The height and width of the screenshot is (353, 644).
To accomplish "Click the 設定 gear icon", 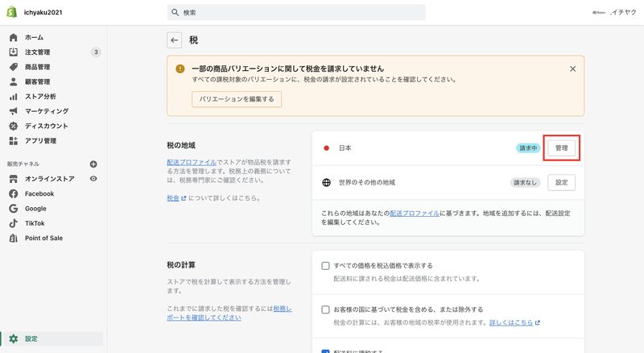I will [x=14, y=339].
